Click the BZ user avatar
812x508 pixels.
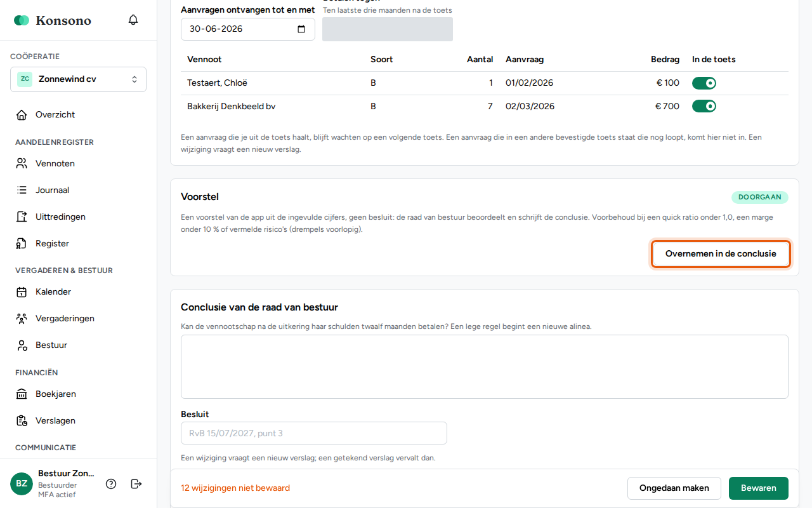pyautogui.click(x=22, y=484)
